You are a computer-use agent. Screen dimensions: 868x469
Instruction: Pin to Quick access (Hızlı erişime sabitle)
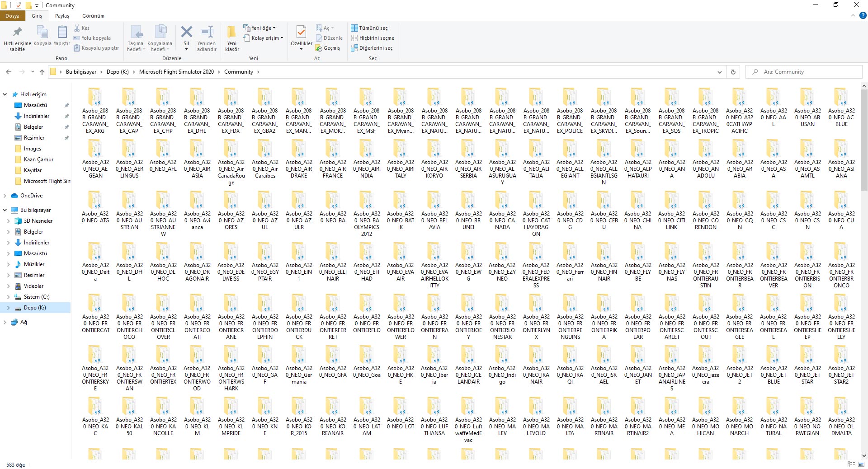coord(17,38)
